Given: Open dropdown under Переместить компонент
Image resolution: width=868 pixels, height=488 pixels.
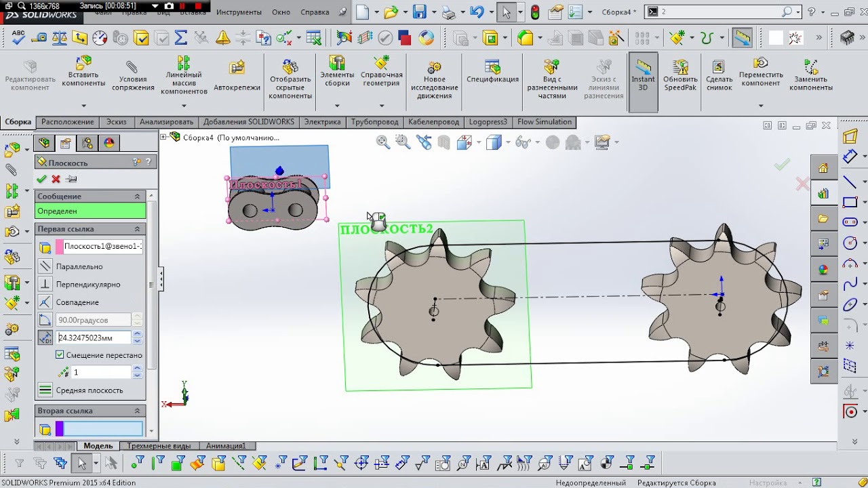Looking at the screenshot, I should [x=761, y=106].
